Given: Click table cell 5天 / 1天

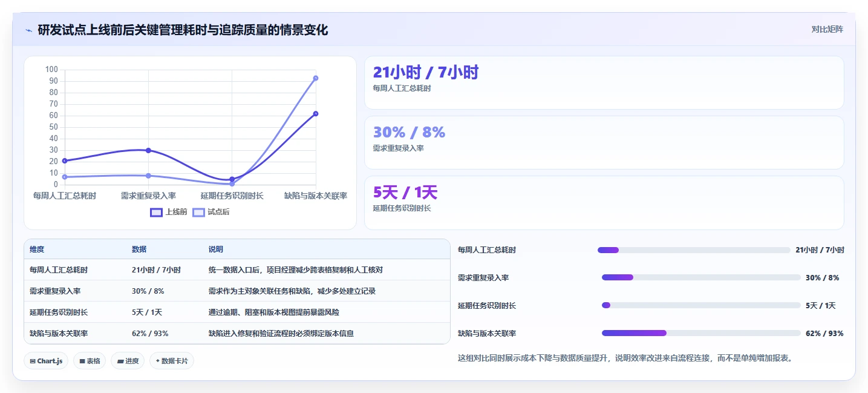Looking at the screenshot, I should coord(147,312).
